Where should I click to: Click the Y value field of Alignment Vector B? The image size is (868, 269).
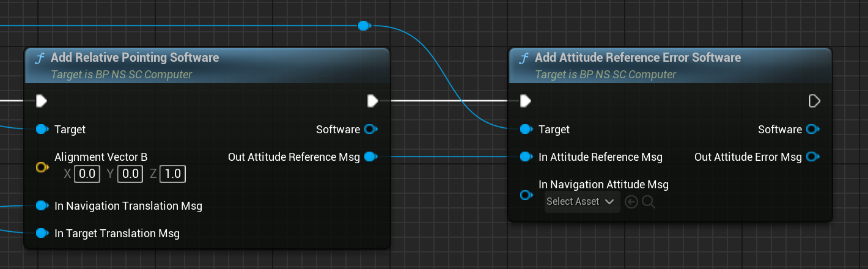(130, 174)
